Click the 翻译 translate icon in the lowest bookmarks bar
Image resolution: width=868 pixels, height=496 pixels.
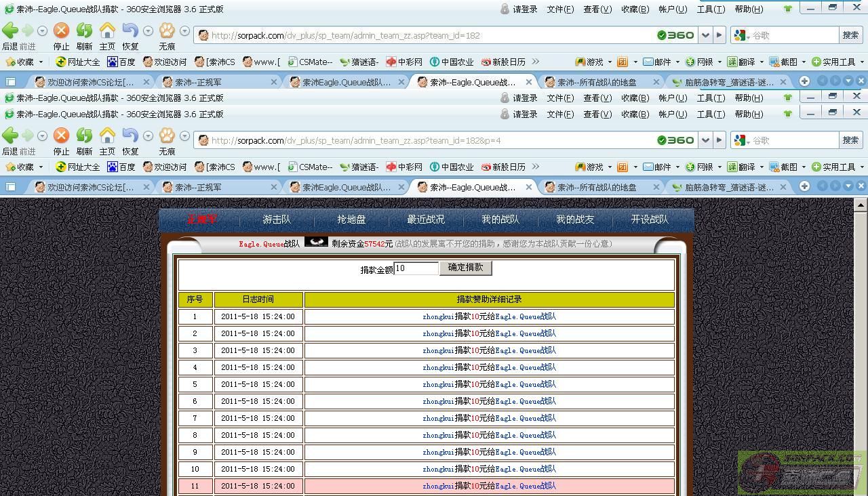point(732,167)
